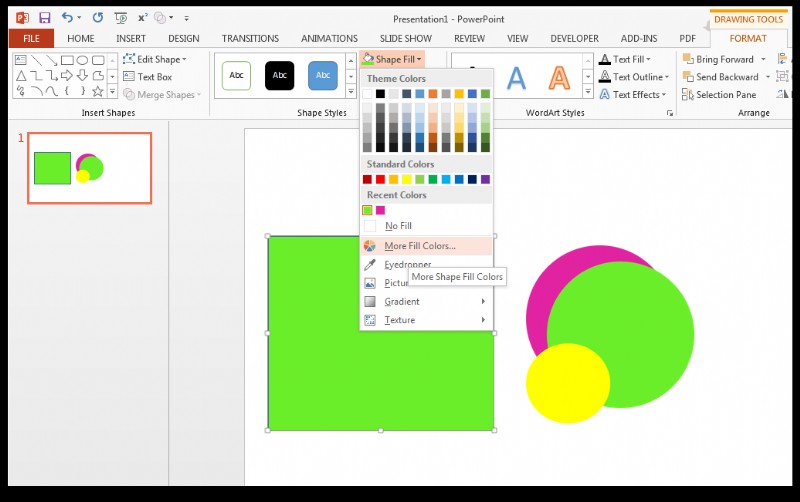Open WordArt Styles dialog launcher
This screenshot has width=800, height=502.
[669, 113]
